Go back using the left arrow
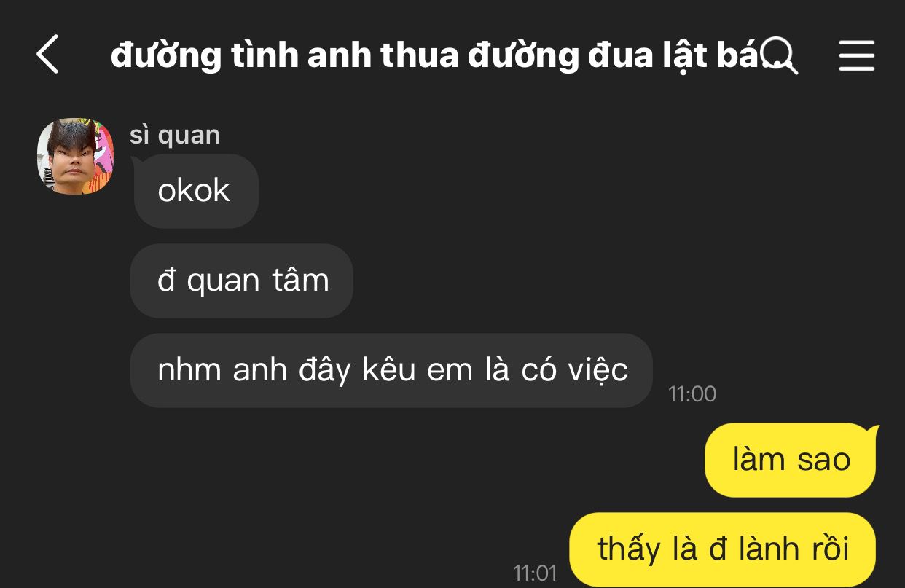The height and width of the screenshot is (588, 905). (x=47, y=55)
